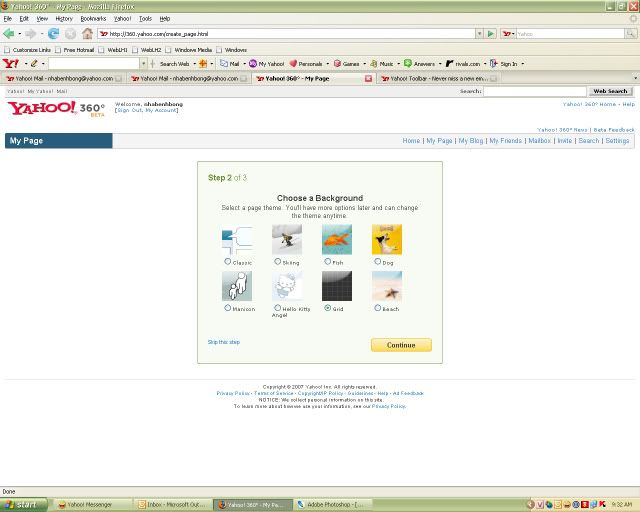Select the Dog theme radio button

tap(378, 261)
